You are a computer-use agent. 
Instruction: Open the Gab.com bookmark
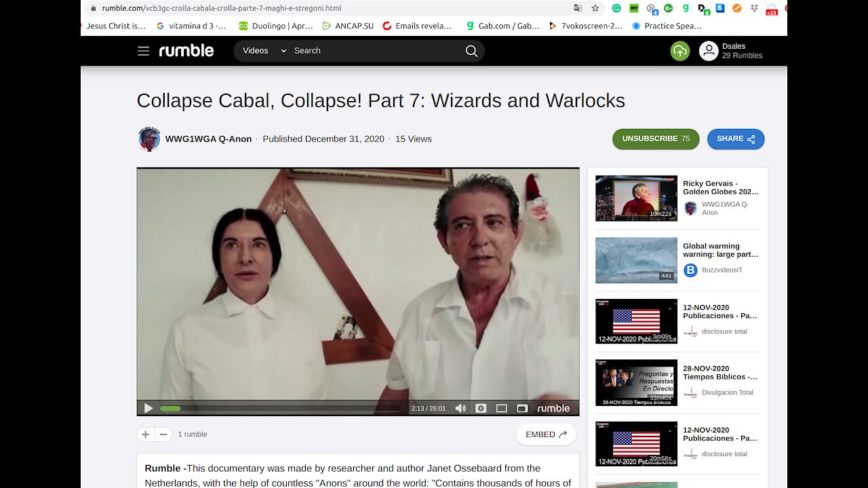pos(502,26)
